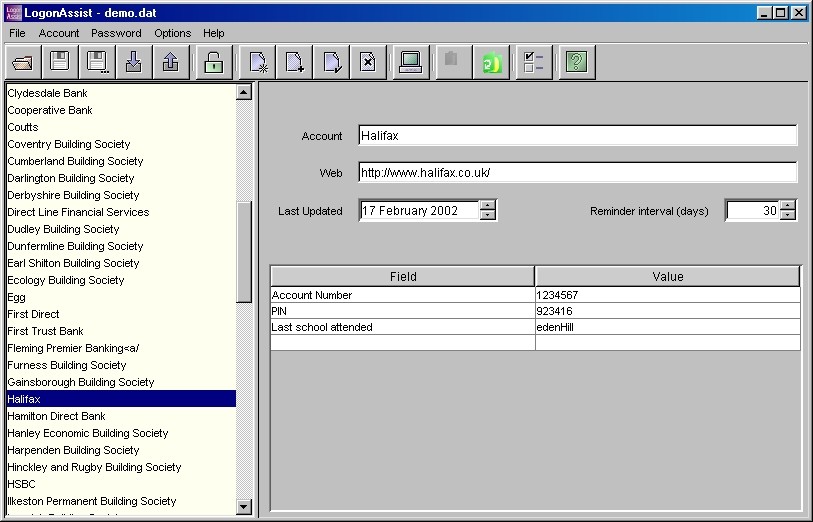
Task: Click the account list scroll up arrow
Action: [244, 92]
